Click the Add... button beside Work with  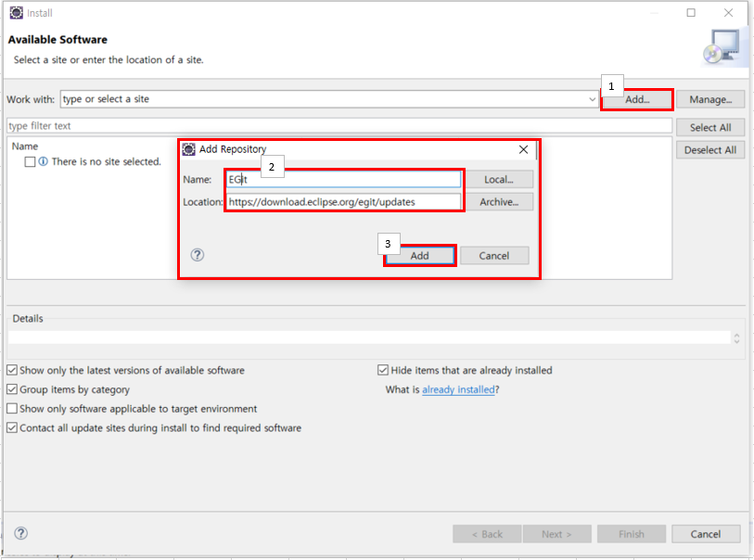637,99
